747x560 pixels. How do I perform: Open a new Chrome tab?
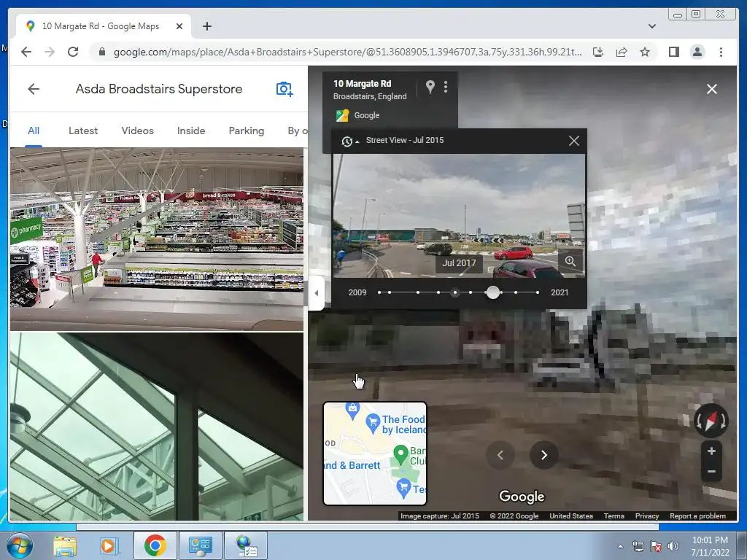pos(206,26)
